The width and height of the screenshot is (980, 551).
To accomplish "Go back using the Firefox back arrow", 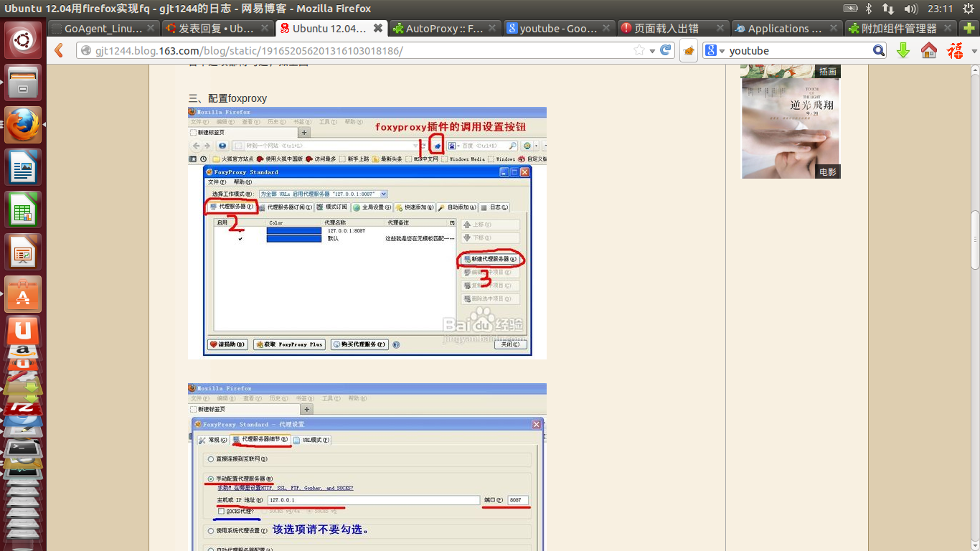I will [60, 50].
